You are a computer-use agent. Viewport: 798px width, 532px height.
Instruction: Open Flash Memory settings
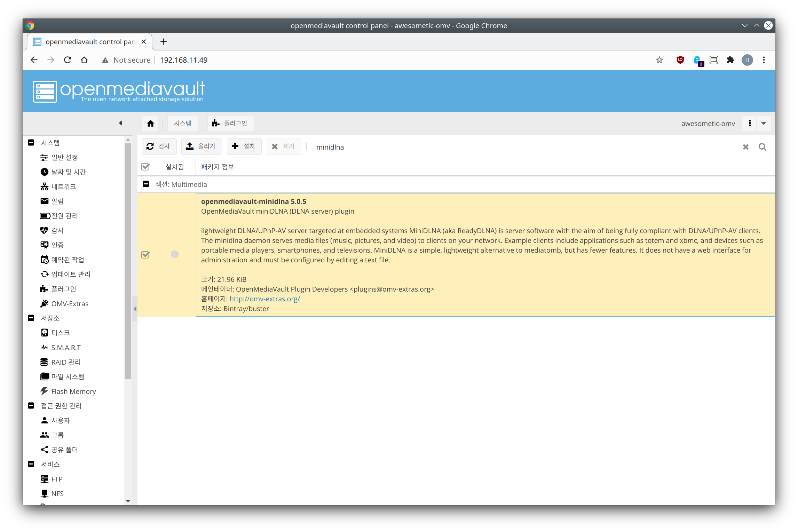tap(73, 391)
